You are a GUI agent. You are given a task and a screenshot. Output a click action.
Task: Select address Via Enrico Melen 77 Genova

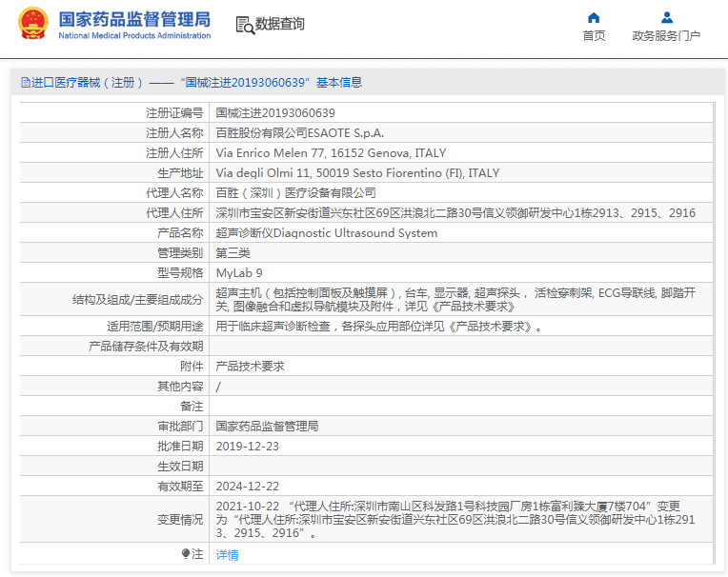[331, 153]
